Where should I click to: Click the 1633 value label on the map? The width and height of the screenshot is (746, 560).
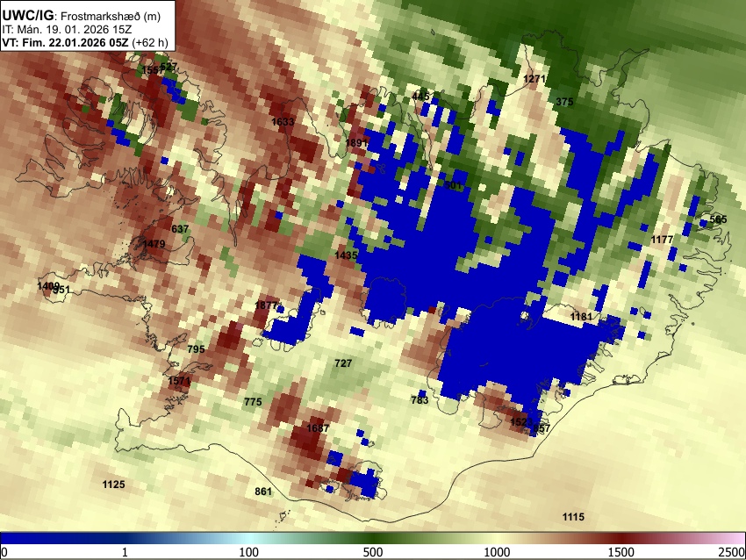coord(283,122)
